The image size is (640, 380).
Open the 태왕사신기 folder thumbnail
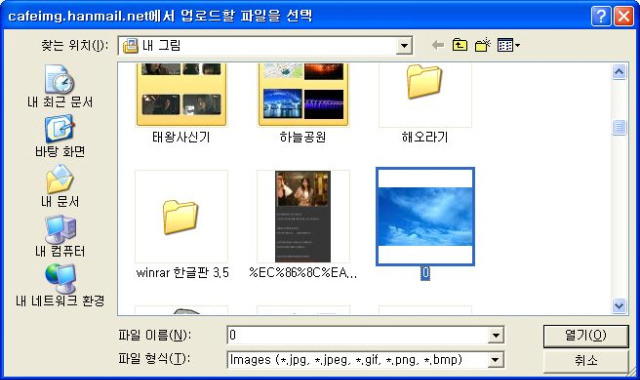click(x=181, y=95)
